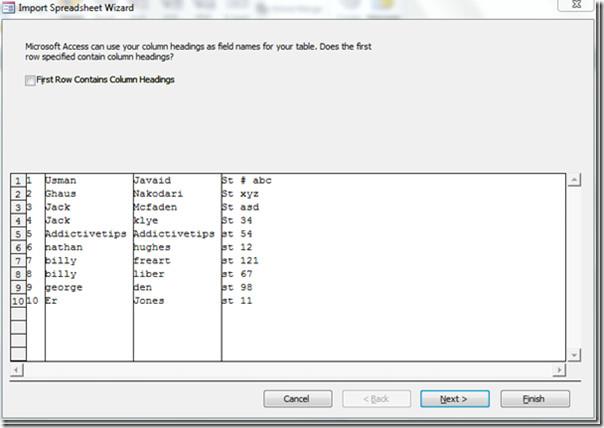Select row header 7 in preview
604x428 pixels.
pyautogui.click(x=18, y=261)
